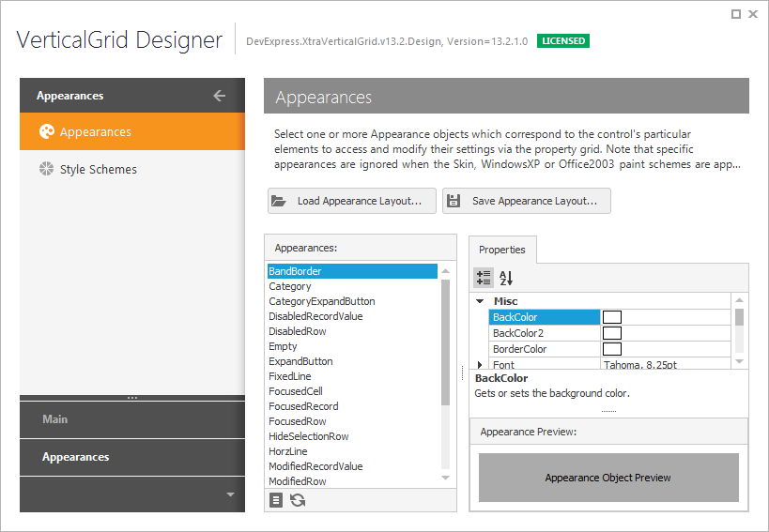Select DisabledRow appearance
769x532 pixels.
pos(352,331)
